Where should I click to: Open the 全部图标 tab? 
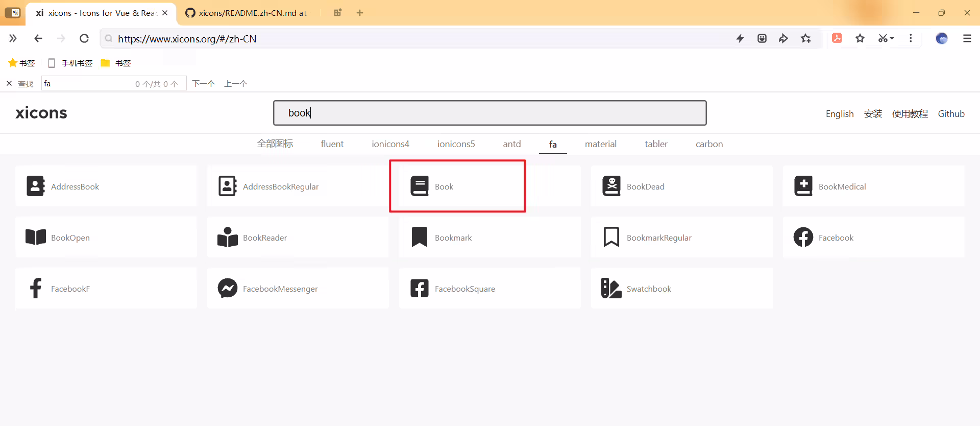pyautogui.click(x=275, y=144)
